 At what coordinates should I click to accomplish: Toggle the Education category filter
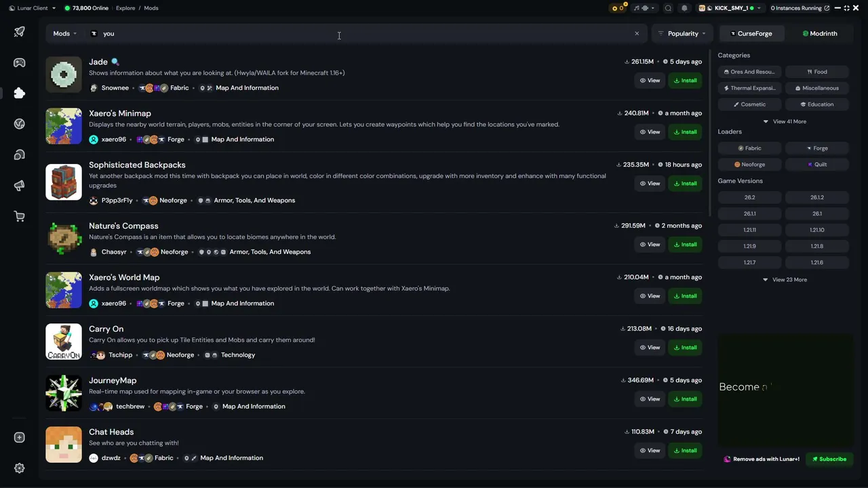coord(817,104)
